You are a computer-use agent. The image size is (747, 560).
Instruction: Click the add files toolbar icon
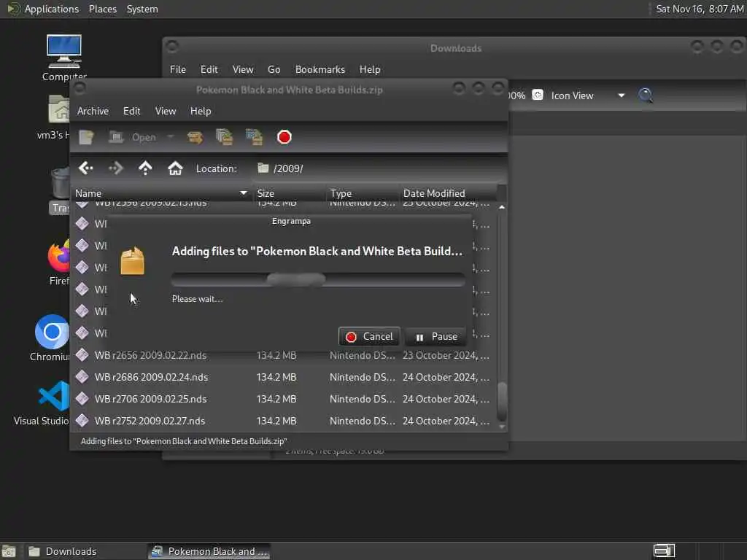225,137
